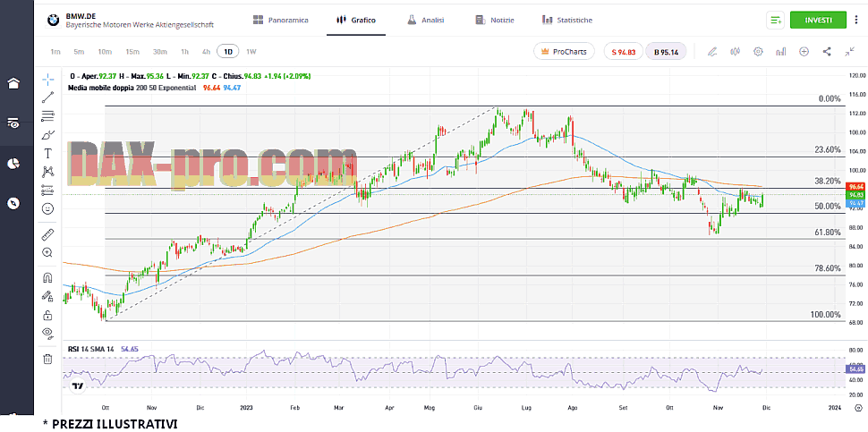Toggle stay-in-drawing-mode pencil lock

click(x=48, y=296)
